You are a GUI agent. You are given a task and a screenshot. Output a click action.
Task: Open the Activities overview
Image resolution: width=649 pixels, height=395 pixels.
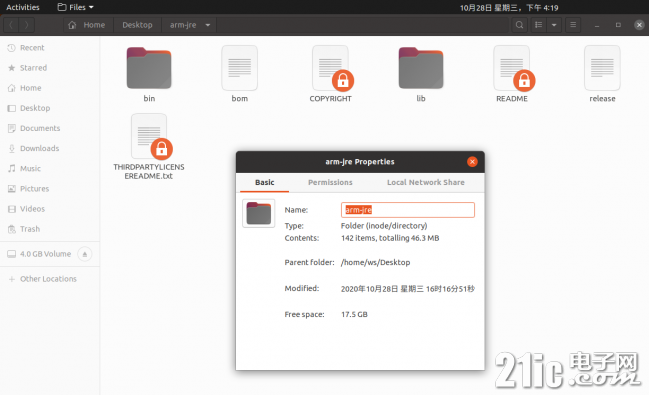click(x=23, y=7)
